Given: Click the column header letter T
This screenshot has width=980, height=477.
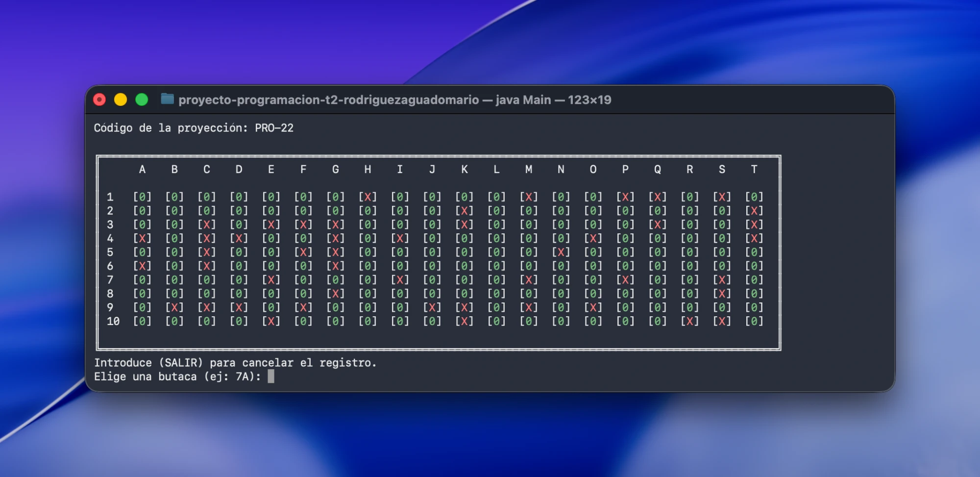Looking at the screenshot, I should [x=754, y=170].
